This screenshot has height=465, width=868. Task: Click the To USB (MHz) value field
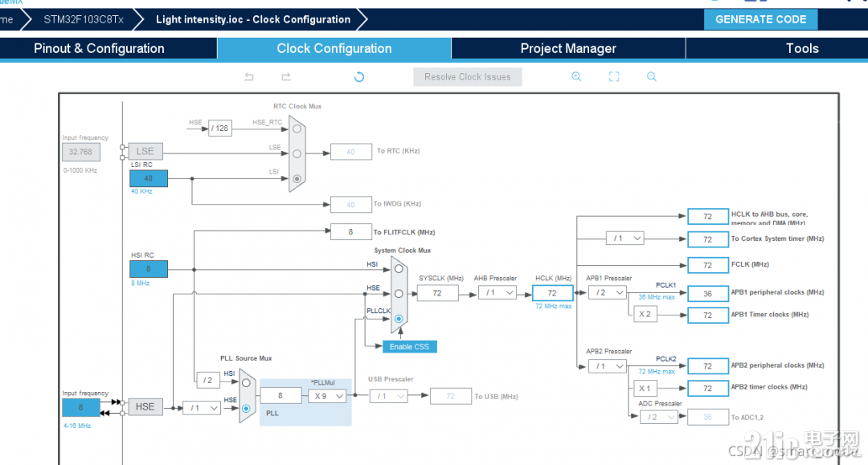click(451, 396)
